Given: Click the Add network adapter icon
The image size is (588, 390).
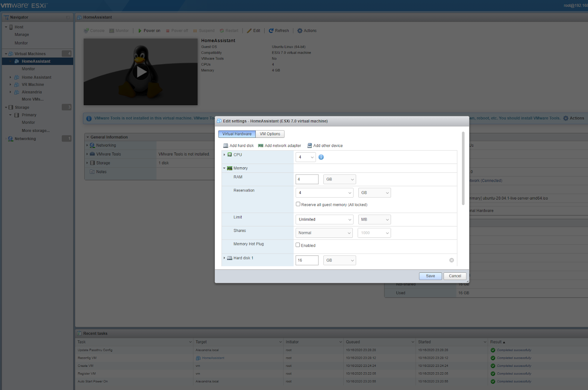Looking at the screenshot, I should point(261,146).
